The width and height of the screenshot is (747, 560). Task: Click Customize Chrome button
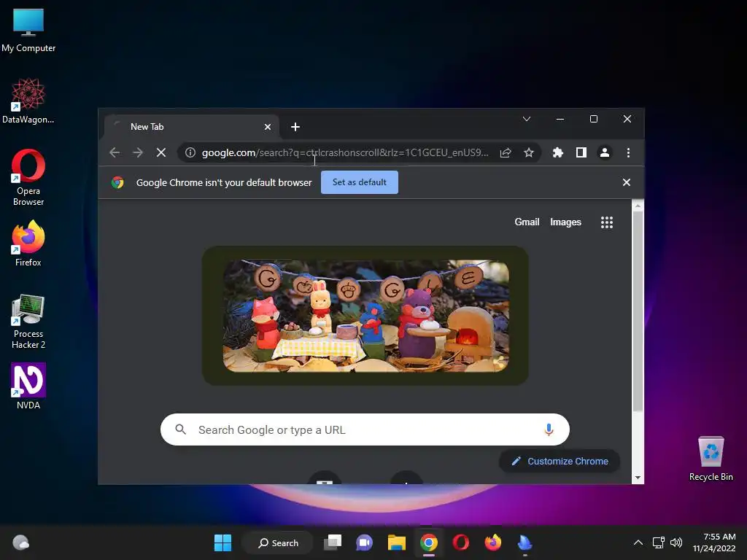pyautogui.click(x=560, y=461)
